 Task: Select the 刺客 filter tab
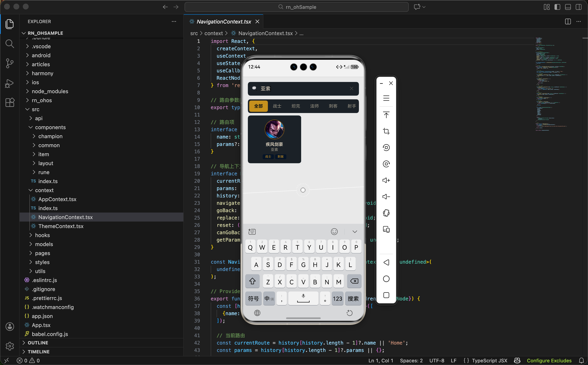click(x=333, y=106)
